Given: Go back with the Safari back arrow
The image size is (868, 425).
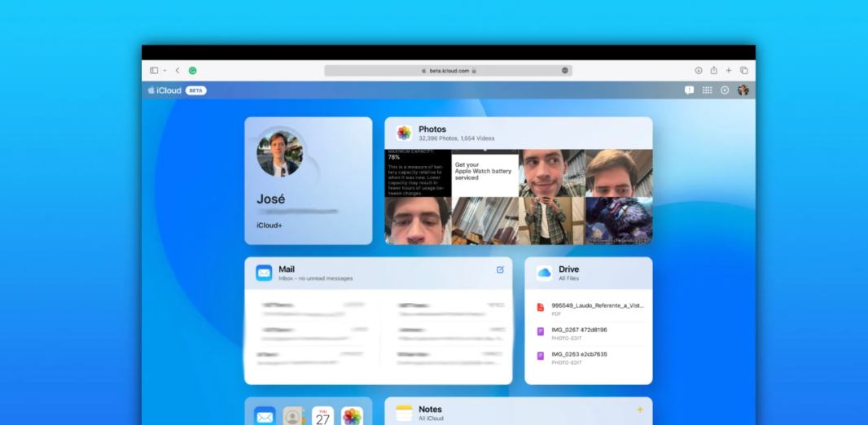Looking at the screenshot, I should (x=178, y=70).
